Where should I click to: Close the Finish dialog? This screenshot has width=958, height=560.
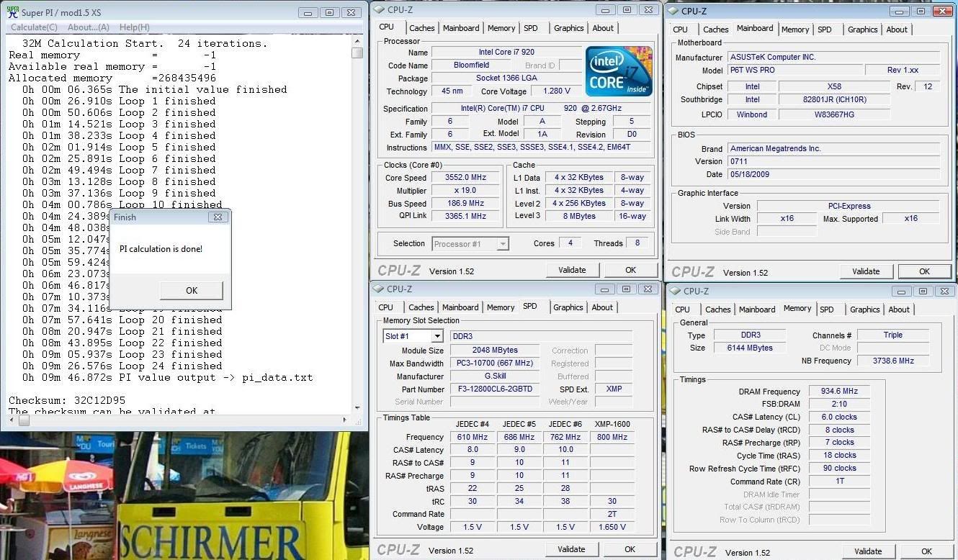pos(218,217)
